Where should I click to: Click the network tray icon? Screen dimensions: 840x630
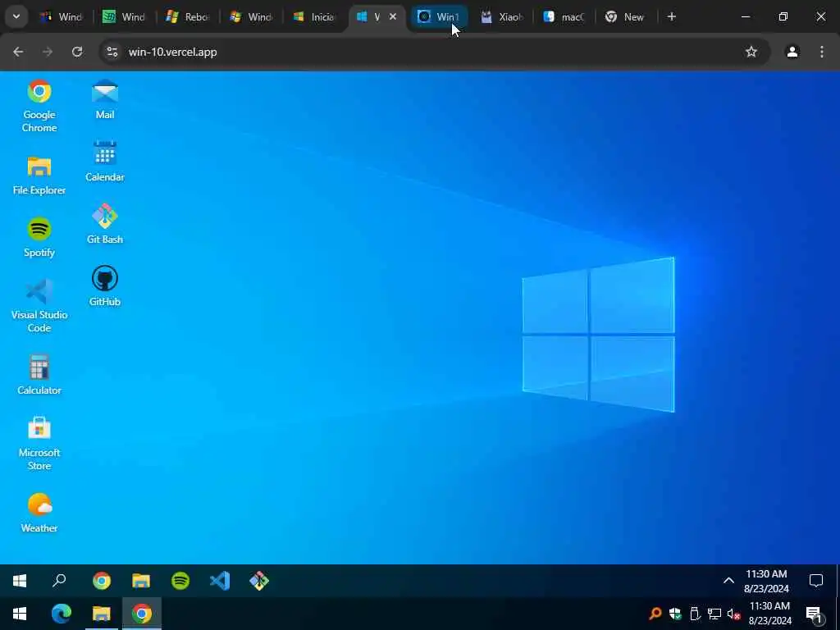point(714,614)
